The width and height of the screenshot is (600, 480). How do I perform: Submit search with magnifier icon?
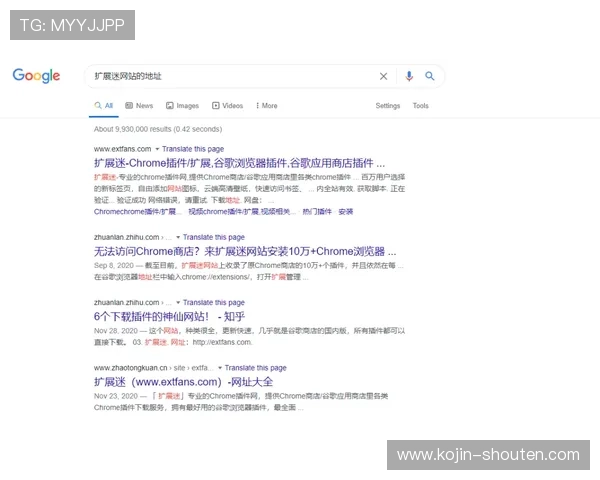[430, 76]
